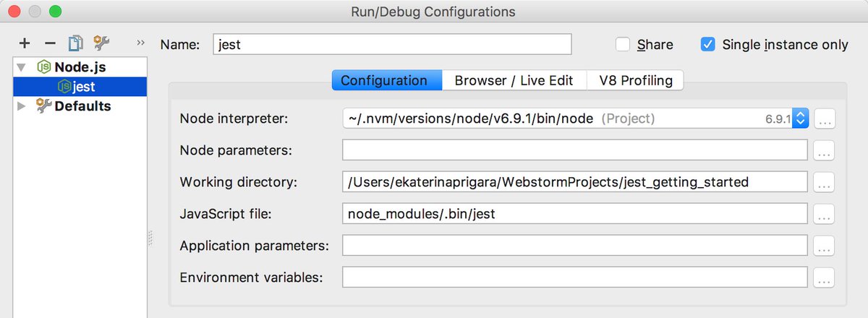Image resolution: width=868 pixels, height=318 pixels.
Task: Browse Working directory with ellipsis button
Action: coord(825,183)
